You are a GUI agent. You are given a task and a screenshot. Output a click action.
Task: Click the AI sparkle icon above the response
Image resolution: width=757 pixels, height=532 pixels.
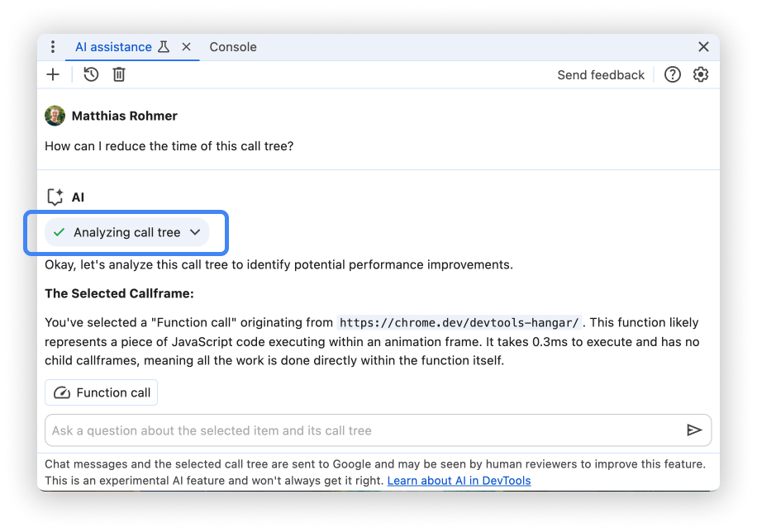(55, 197)
